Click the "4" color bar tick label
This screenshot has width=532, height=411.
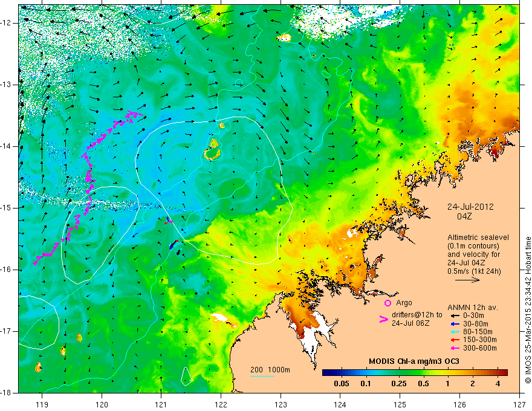[498, 384]
